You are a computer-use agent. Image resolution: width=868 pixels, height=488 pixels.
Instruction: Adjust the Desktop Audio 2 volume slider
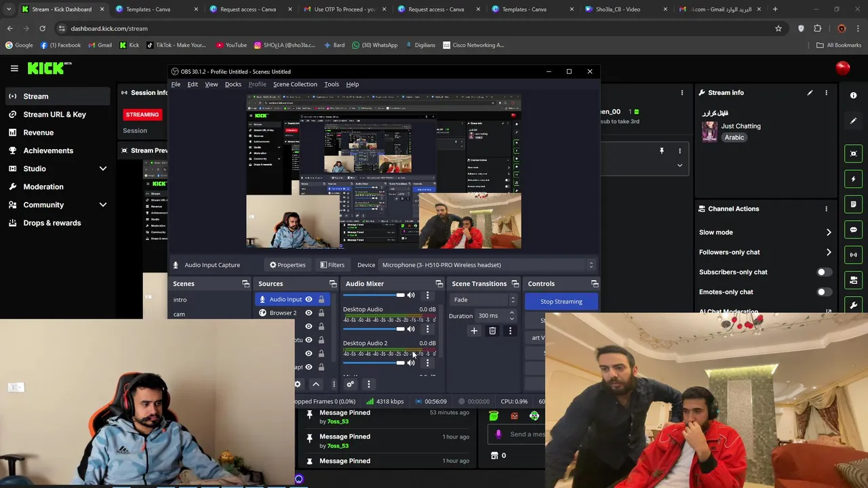click(x=373, y=363)
